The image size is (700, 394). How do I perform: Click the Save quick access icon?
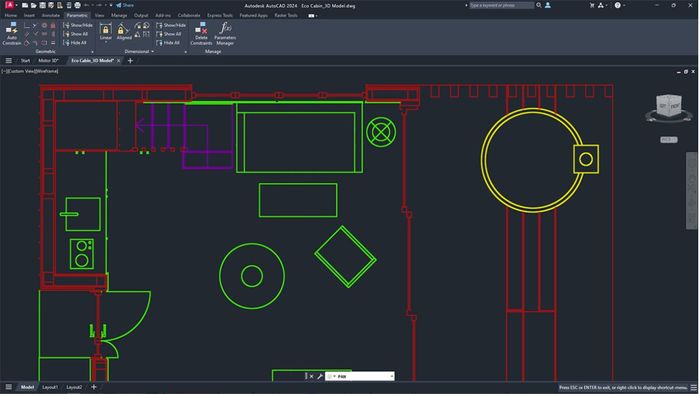point(42,5)
